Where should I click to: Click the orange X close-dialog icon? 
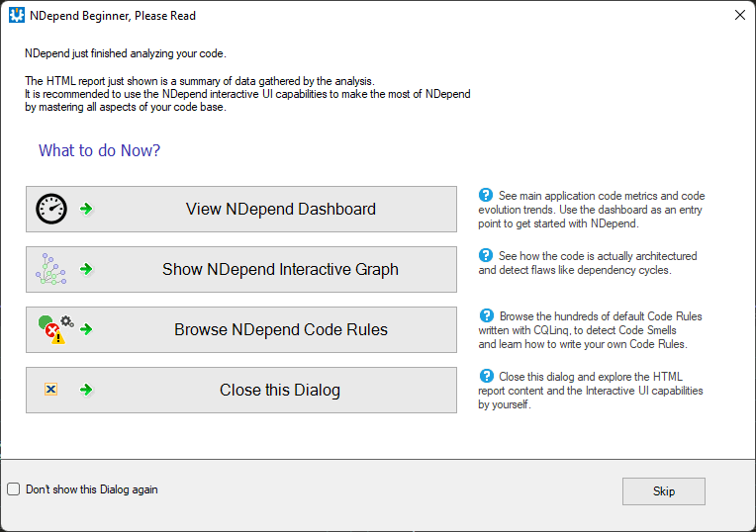(x=51, y=390)
